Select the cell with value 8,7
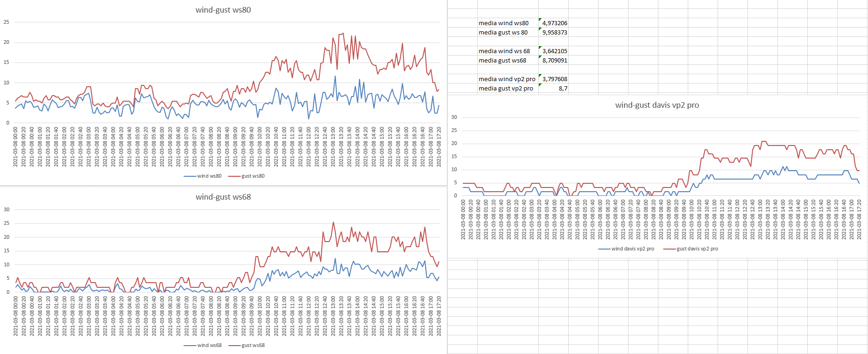 point(553,88)
